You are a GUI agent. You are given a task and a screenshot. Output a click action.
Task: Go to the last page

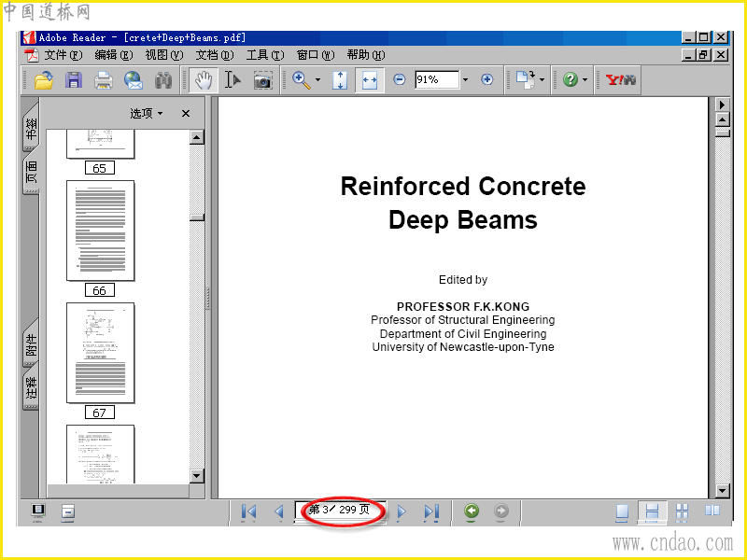click(431, 511)
